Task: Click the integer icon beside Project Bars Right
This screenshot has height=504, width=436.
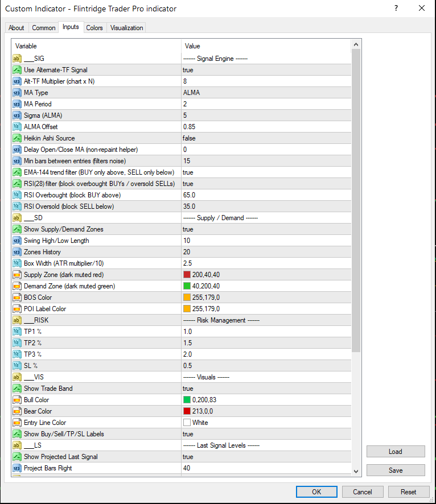Action: 17,468
